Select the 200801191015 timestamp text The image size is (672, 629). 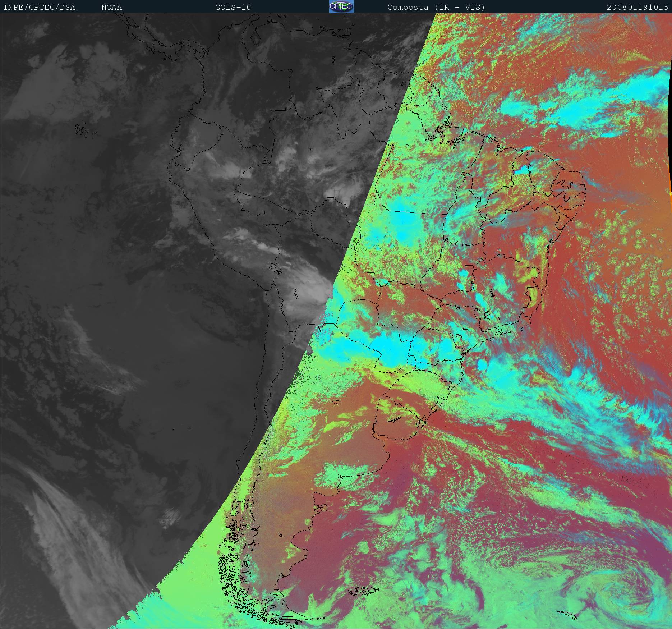point(637,7)
